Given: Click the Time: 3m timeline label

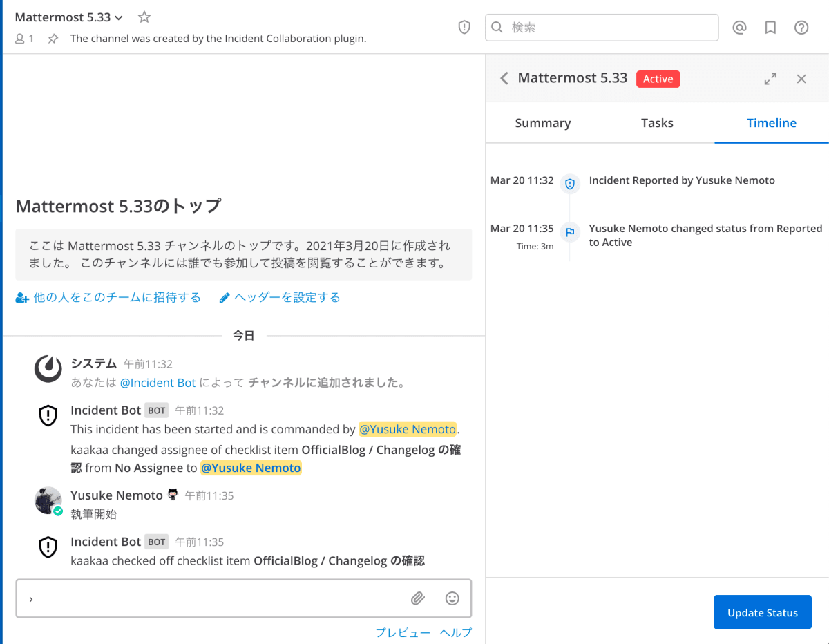Looking at the screenshot, I should 535,246.
